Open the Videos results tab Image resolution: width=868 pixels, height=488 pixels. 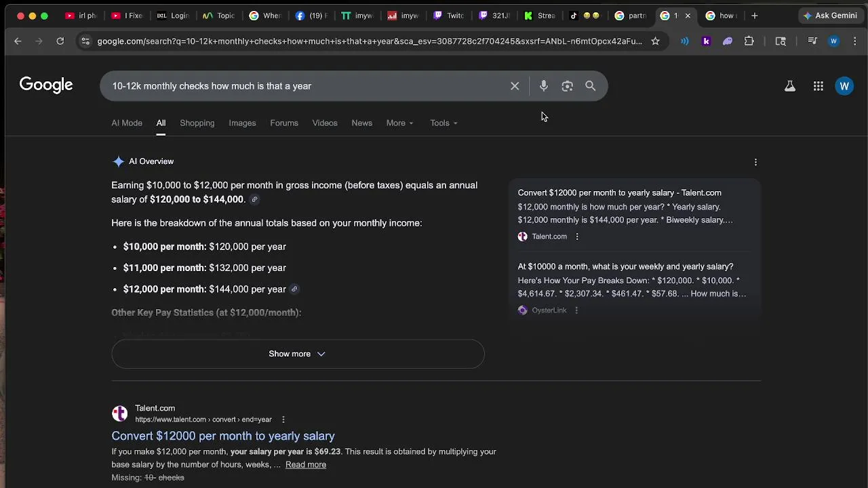pos(325,123)
